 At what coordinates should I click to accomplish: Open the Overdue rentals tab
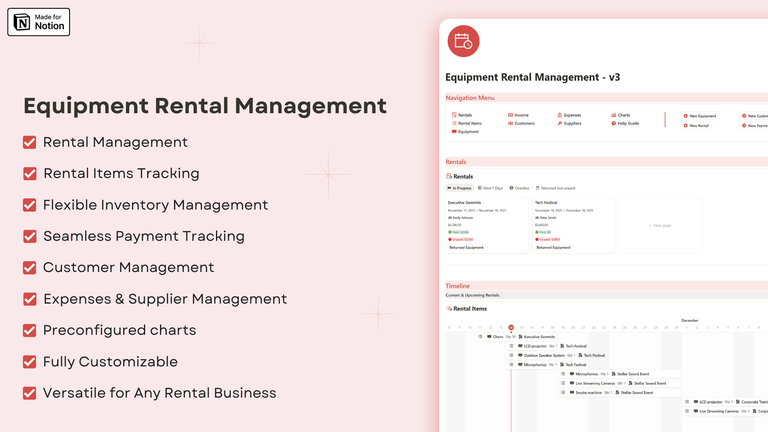click(x=520, y=187)
